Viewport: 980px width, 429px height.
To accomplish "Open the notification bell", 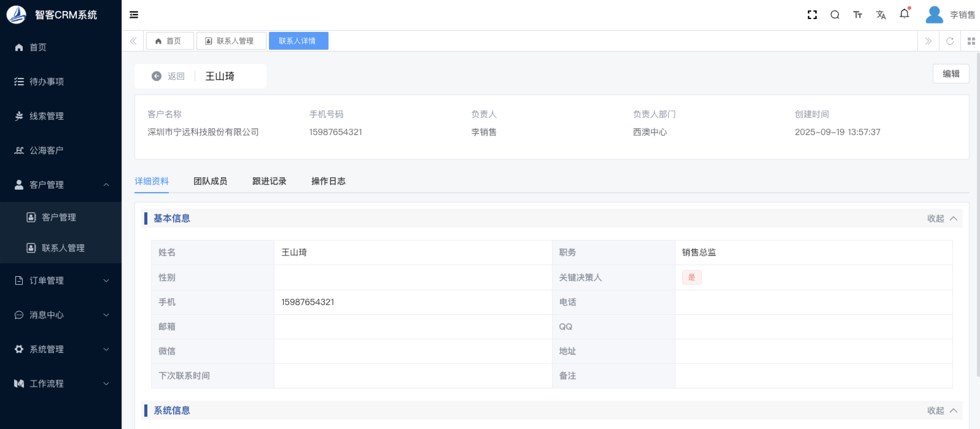I will tap(904, 14).
